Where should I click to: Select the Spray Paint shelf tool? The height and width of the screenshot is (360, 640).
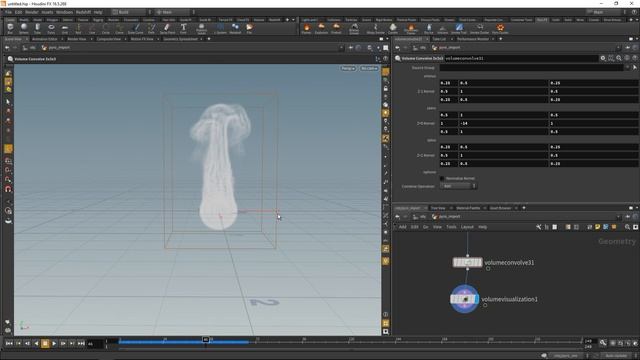tap(167, 29)
